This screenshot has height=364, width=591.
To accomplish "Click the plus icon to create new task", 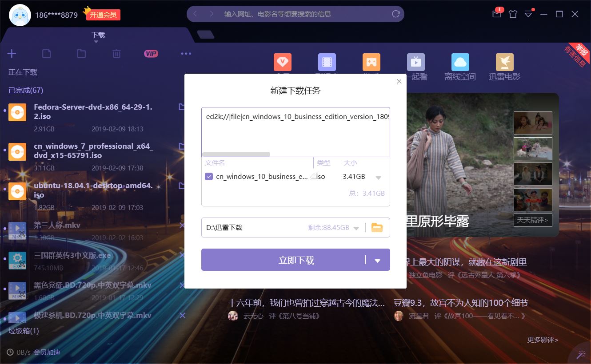I will click(11, 53).
